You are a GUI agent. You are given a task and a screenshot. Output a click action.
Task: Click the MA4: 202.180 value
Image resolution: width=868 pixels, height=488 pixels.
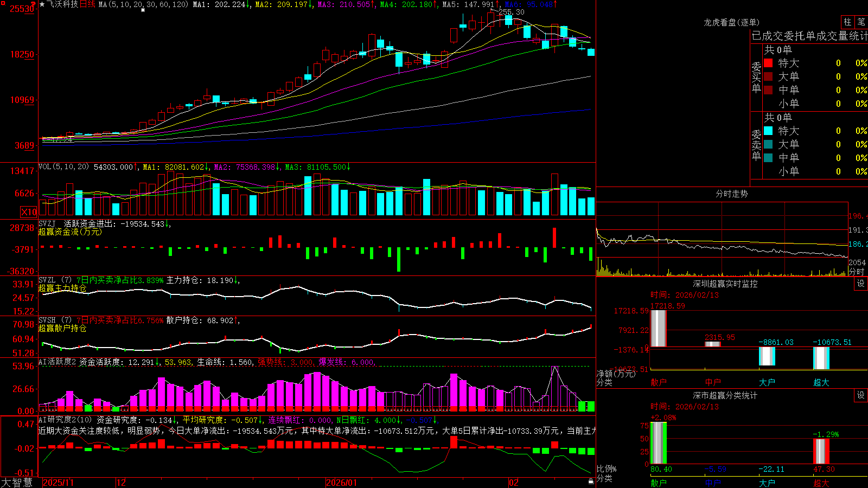tap(409, 4)
